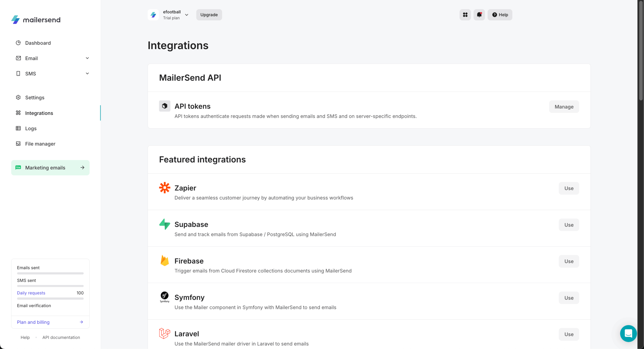
Task: Click the SMS phone icon in the sidebar
Action: (x=18, y=74)
